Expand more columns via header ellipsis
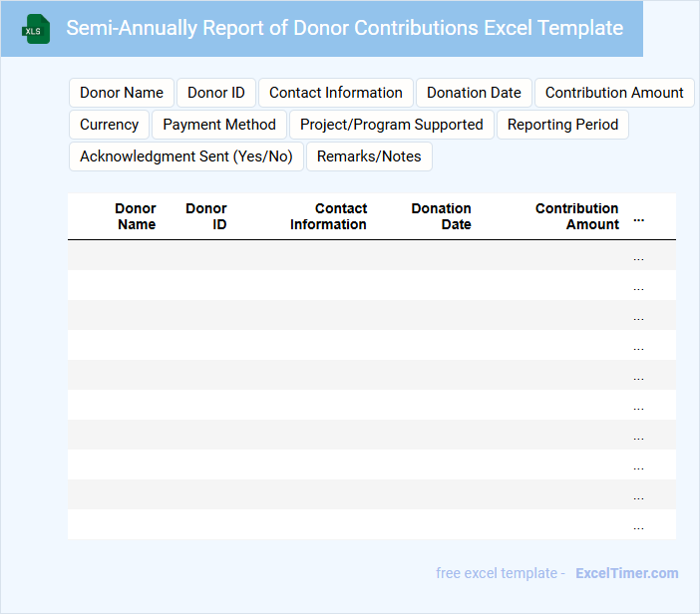700x614 pixels. (639, 218)
